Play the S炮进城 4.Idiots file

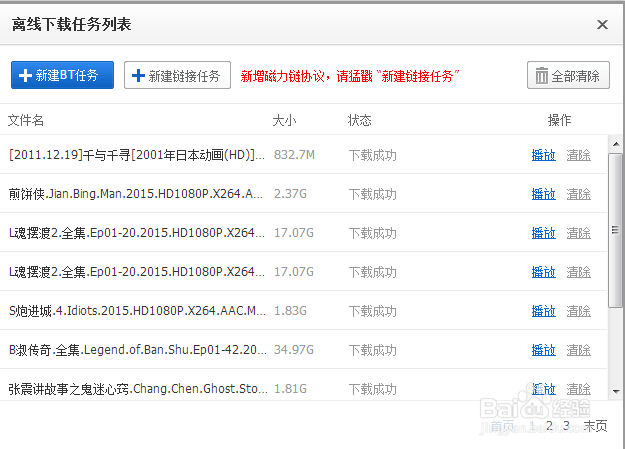click(x=544, y=311)
